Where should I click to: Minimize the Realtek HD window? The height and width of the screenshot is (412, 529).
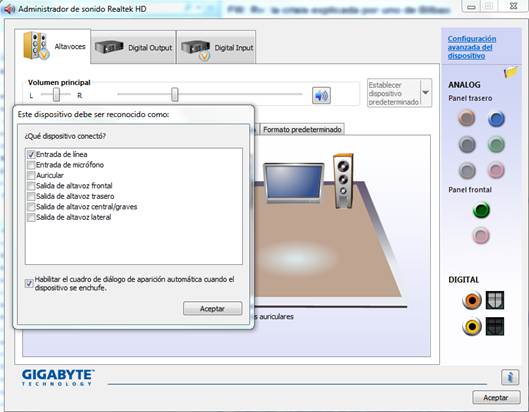(x=471, y=6)
